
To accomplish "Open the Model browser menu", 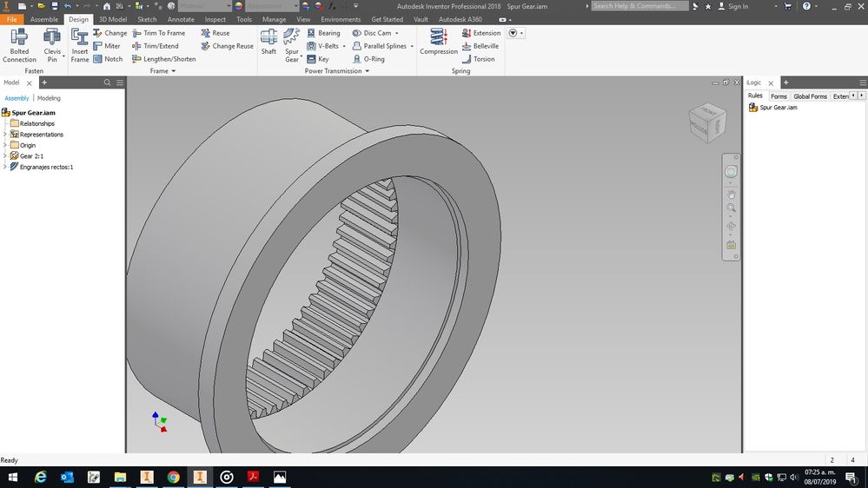I will (120, 82).
